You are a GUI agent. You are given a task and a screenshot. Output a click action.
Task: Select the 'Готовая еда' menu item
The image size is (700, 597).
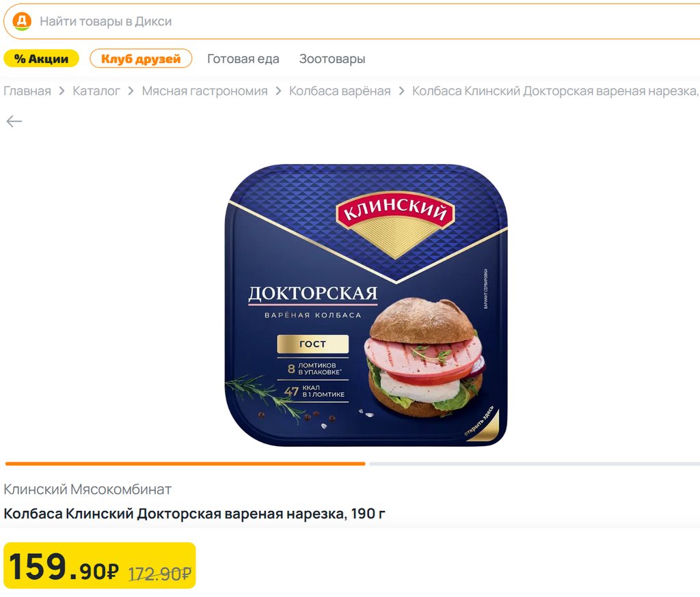pos(243,59)
